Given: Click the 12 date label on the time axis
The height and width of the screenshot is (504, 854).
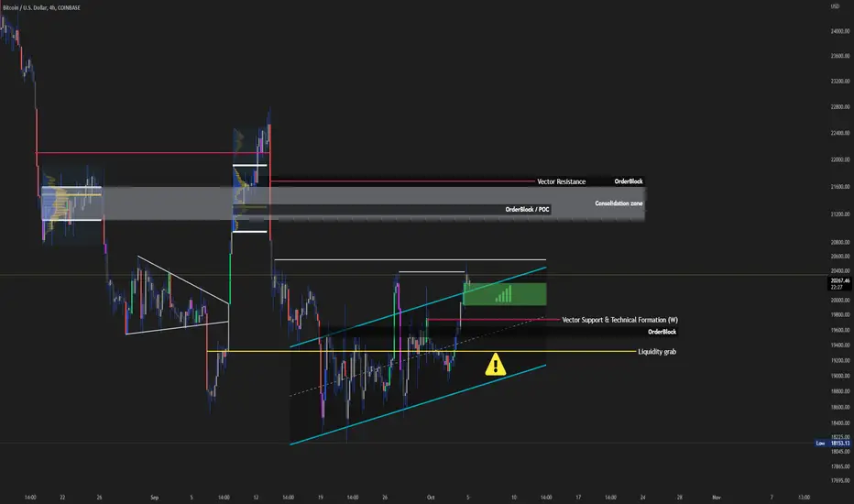Looking at the screenshot, I should (x=256, y=497).
